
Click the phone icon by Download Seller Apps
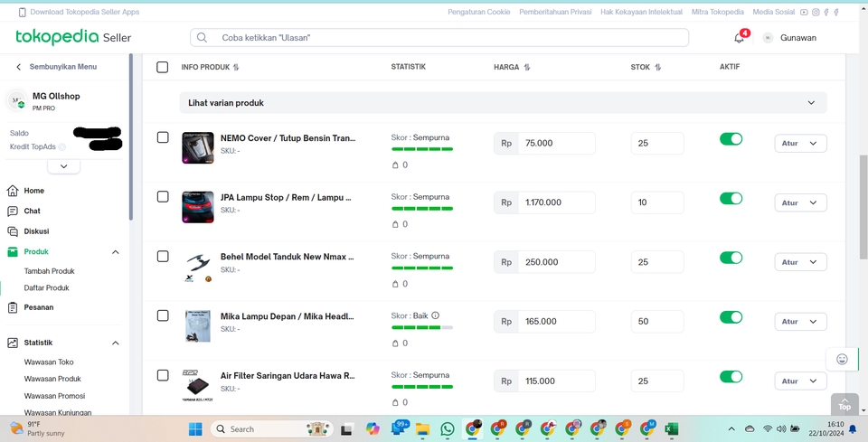click(x=22, y=12)
